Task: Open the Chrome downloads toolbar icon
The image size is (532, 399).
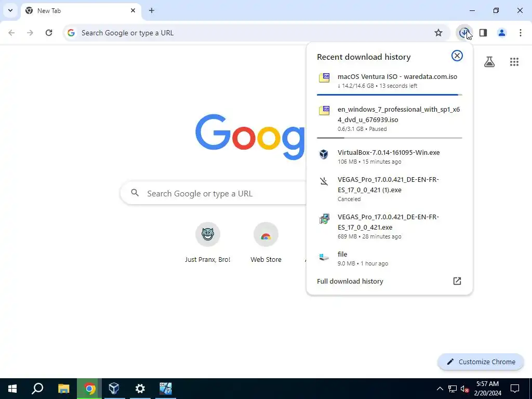Action: [464, 33]
